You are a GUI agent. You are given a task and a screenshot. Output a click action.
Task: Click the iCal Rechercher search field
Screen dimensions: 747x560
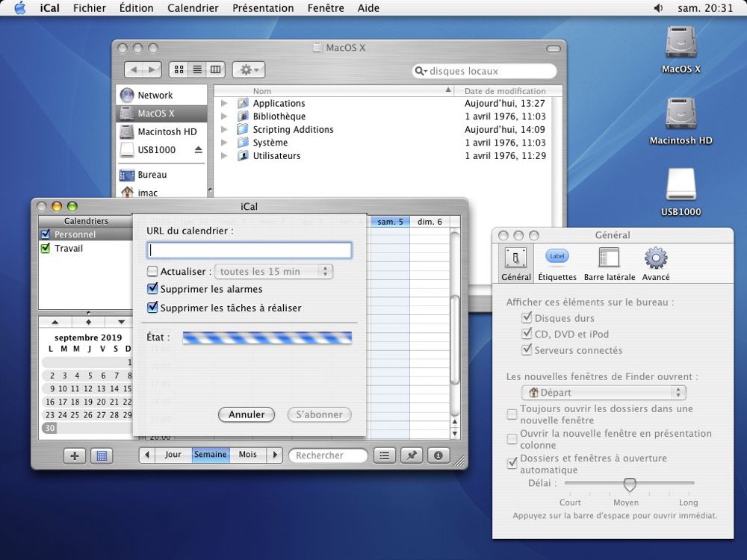[328, 455]
